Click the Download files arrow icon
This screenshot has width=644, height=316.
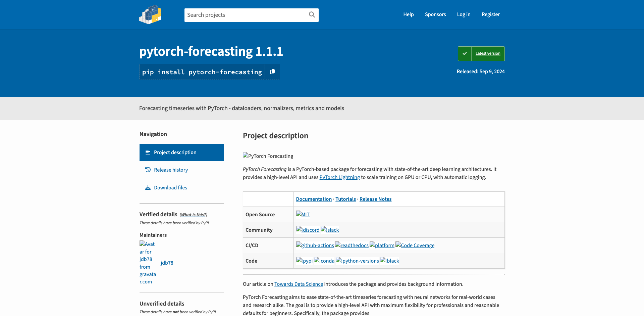point(148,187)
